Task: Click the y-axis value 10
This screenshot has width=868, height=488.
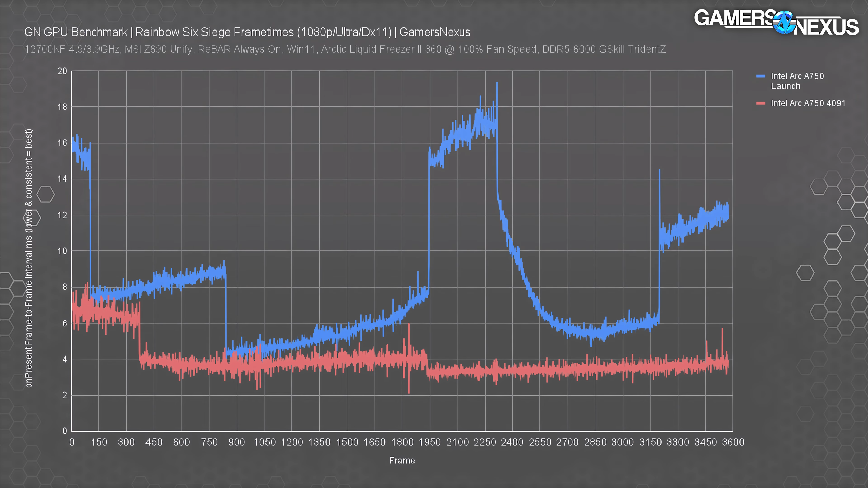Action: click(x=62, y=251)
